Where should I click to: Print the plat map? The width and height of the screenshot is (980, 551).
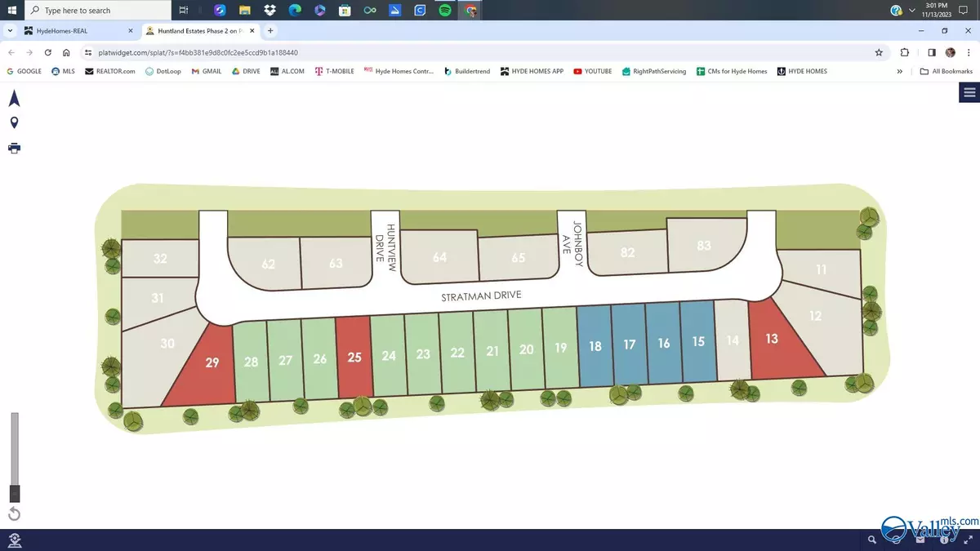14,148
